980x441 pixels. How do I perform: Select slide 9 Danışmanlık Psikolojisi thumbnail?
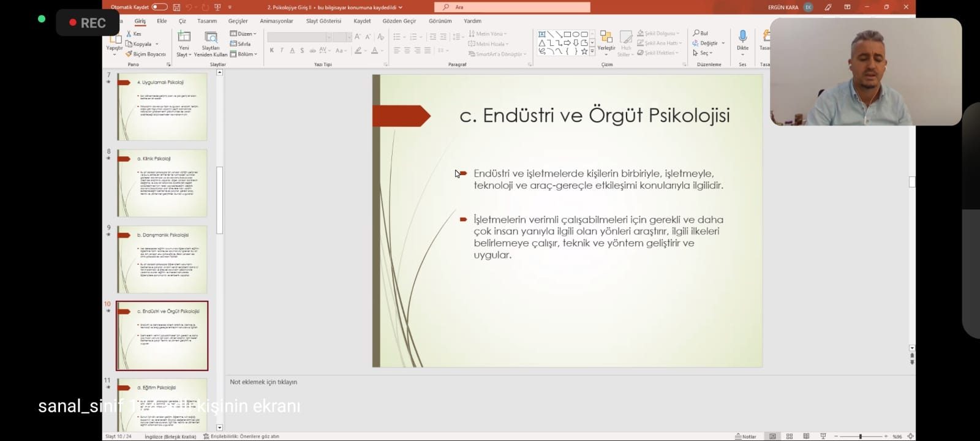[x=162, y=259]
